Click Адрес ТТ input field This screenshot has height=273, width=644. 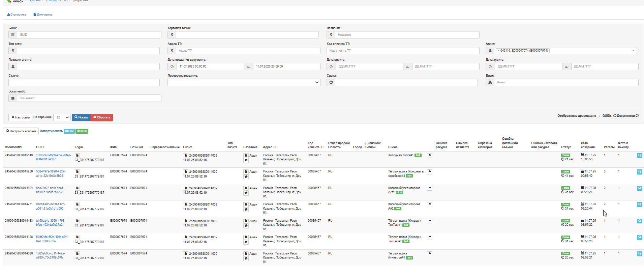point(248,51)
